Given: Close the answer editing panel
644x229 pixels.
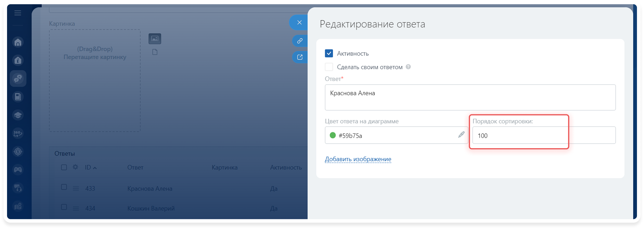Looking at the screenshot, I should coord(299,23).
